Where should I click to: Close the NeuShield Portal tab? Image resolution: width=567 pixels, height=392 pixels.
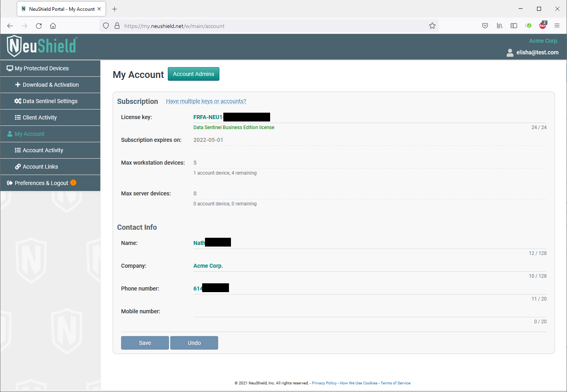tap(99, 9)
